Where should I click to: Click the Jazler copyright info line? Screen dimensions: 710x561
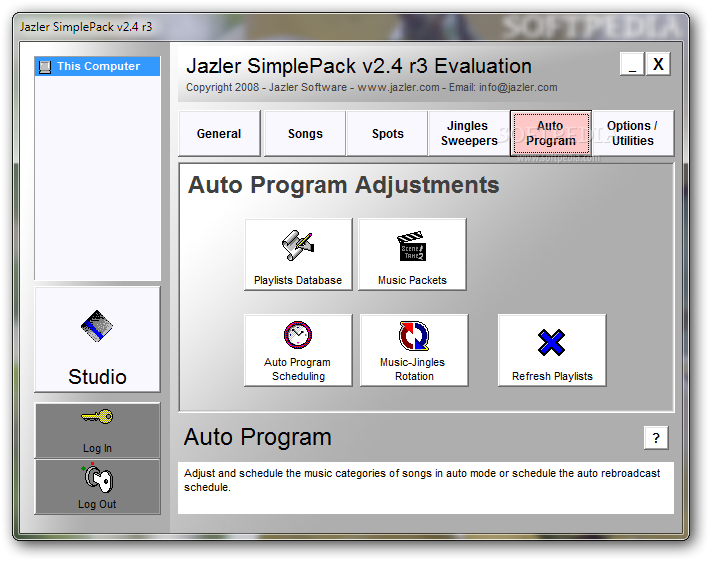(371, 87)
